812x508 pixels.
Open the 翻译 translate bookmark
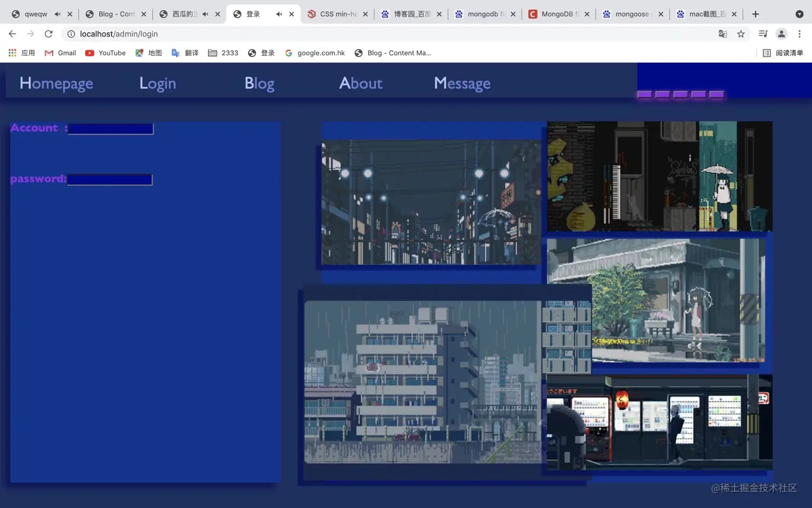click(x=185, y=53)
